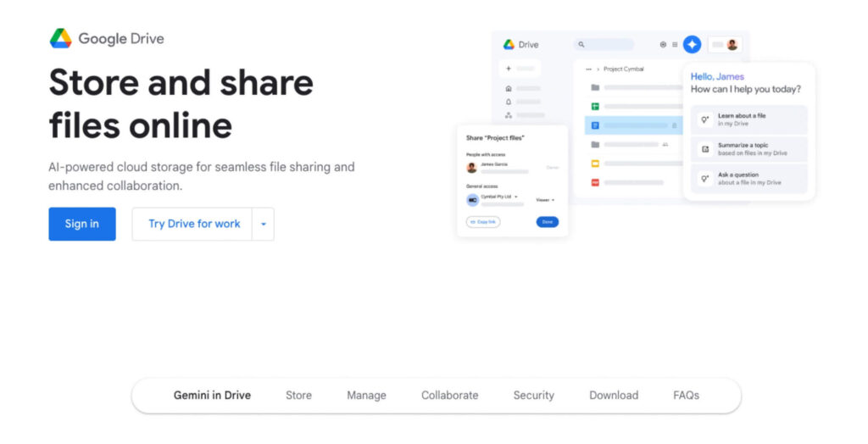
Task: Click the blue Gemini sparkle icon in Drive mockup
Action: pos(692,44)
